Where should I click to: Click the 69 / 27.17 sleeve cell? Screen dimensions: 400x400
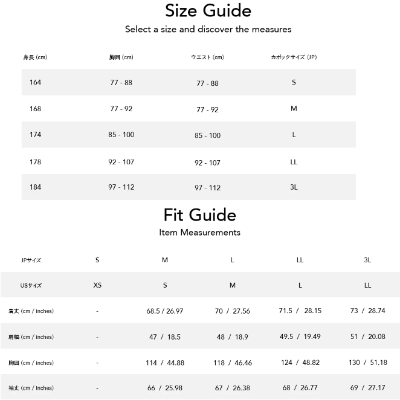coord(367,388)
